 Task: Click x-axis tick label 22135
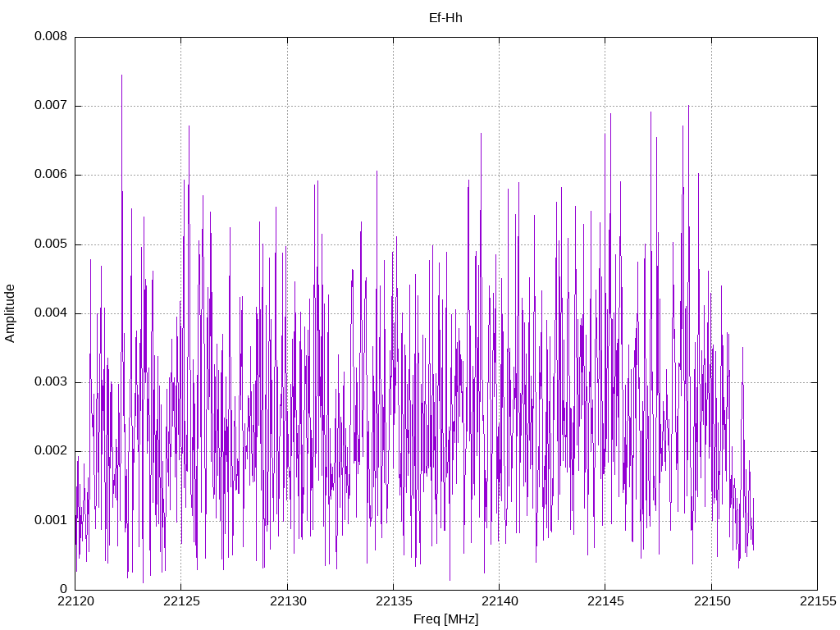(394, 601)
